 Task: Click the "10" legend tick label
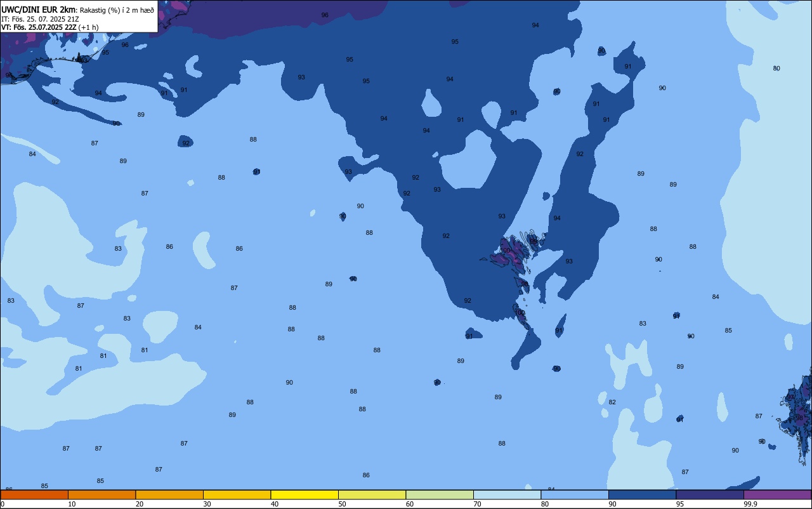point(72,504)
